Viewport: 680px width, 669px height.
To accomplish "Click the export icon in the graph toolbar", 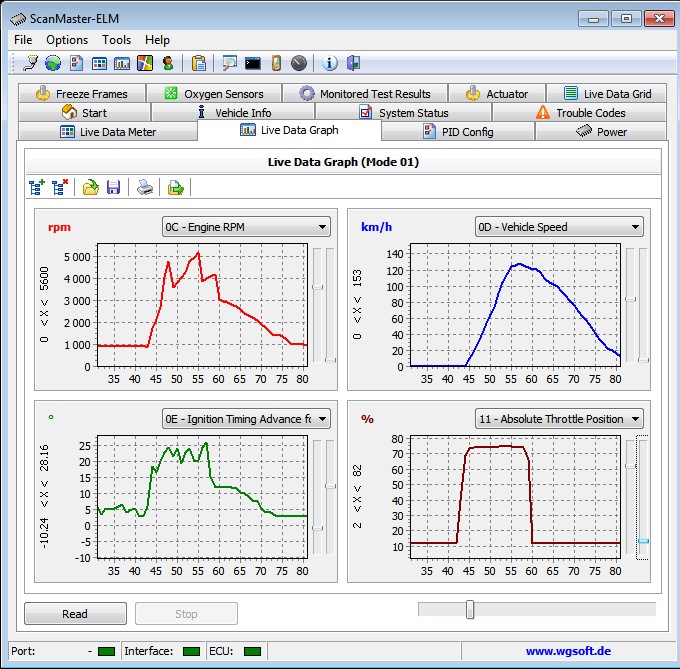I will (175, 187).
